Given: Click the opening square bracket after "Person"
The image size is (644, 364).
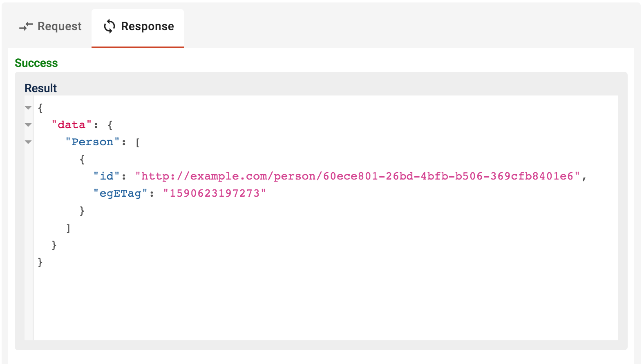Looking at the screenshot, I should (x=138, y=142).
